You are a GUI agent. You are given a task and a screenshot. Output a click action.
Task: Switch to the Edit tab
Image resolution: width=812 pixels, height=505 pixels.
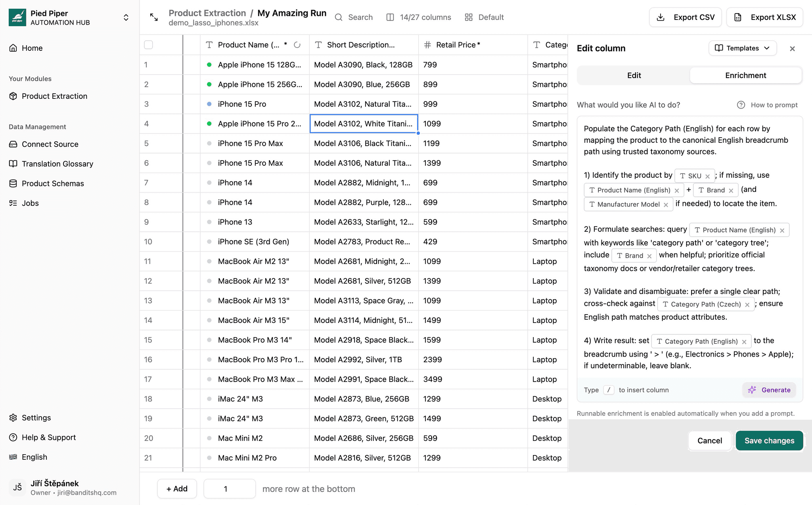coord(634,75)
